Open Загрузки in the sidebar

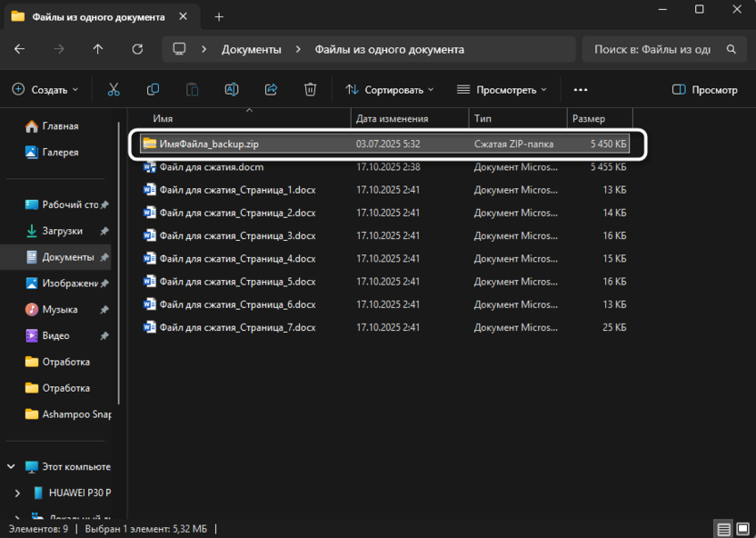click(x=62, y=231)
